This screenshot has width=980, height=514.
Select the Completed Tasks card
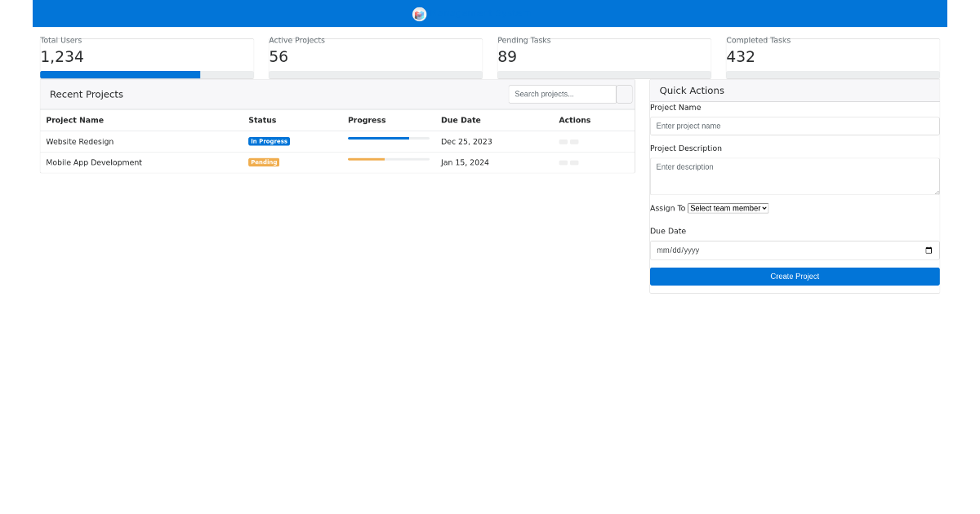pyautogui.click(x=832, y=55)
